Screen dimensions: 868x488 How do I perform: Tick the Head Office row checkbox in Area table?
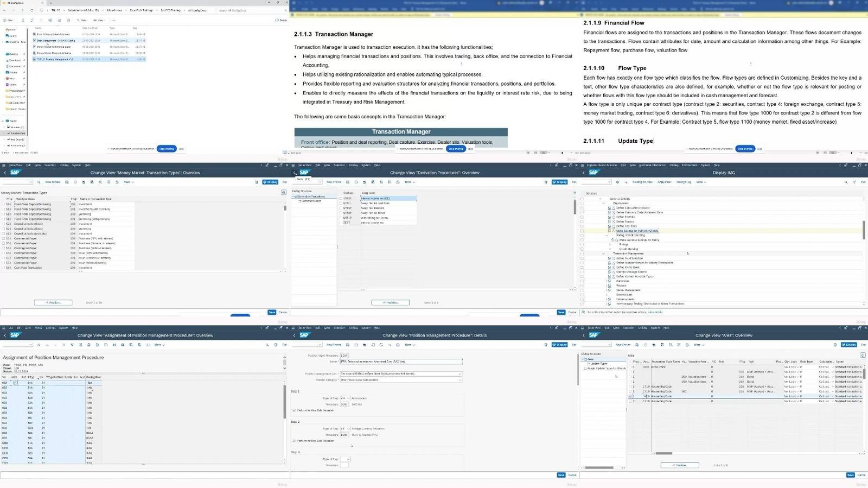click(630, 367)
